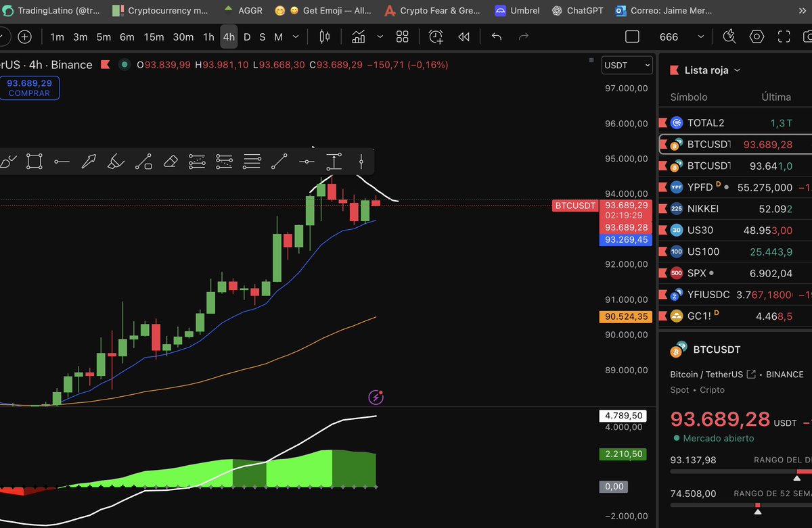Screen dimensions: 812x528
Task: Sort watchlist by Última column
Action: [776, 97]
